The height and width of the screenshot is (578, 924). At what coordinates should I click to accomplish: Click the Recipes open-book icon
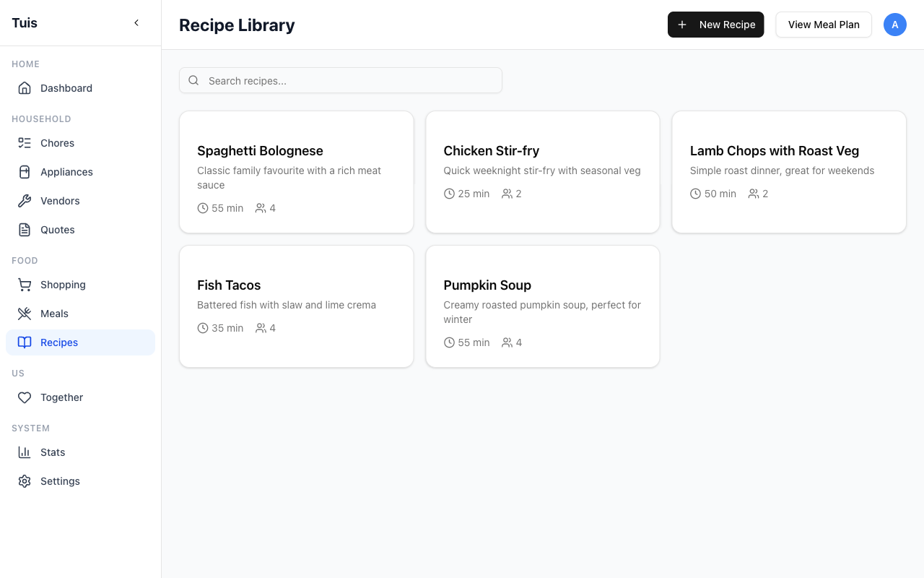coord(25,342)
